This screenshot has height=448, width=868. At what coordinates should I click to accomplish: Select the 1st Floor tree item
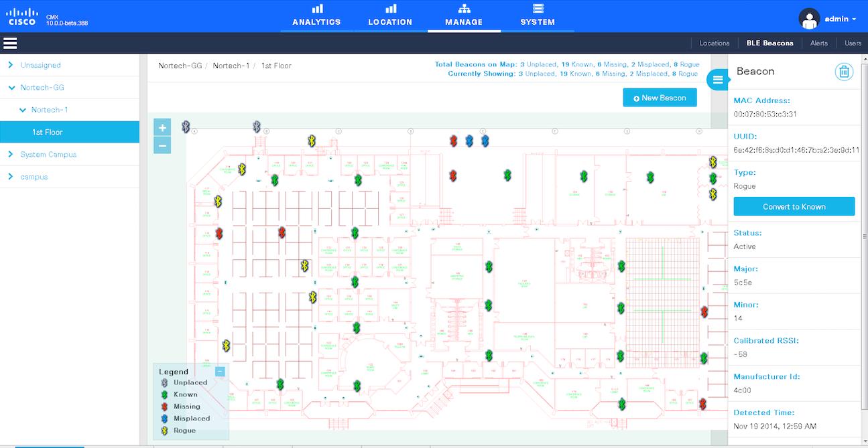click(x=48, y=133)
